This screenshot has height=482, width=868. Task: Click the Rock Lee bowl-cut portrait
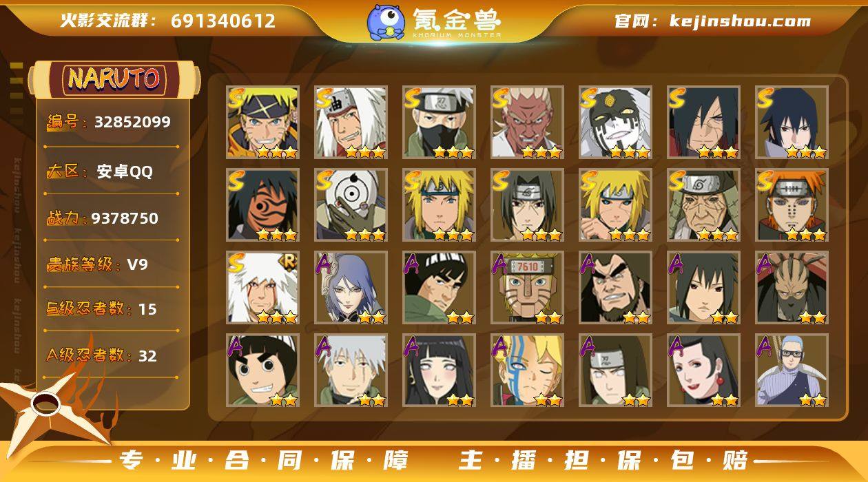[262, 370]
